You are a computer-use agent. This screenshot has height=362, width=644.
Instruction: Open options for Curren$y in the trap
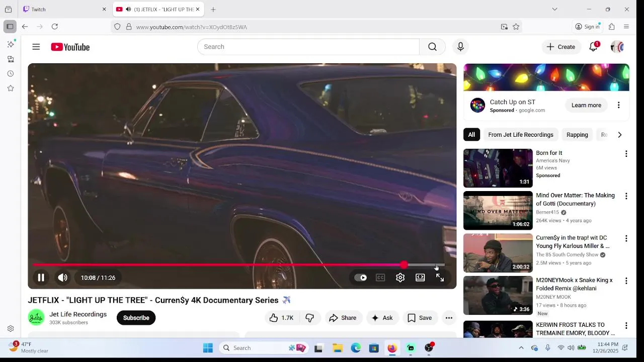tap(626, 238)
